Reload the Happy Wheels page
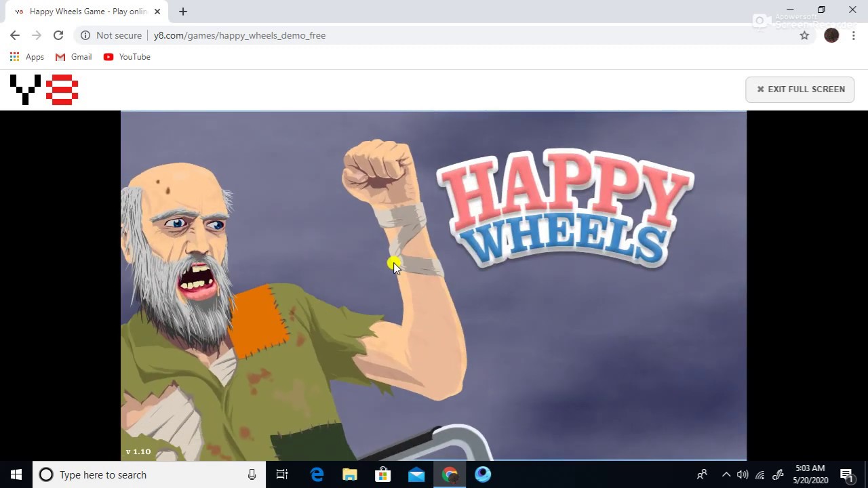868x488 pixels. click(58, 35)
